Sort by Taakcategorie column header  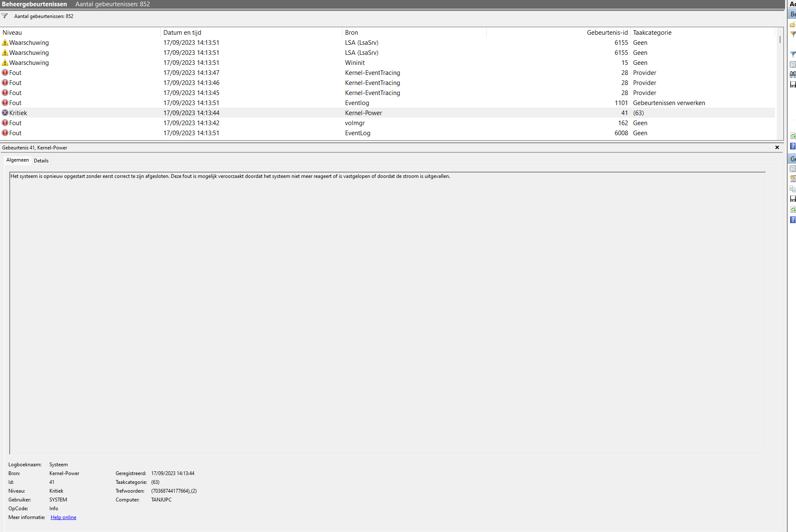click(x=703, y=33)
